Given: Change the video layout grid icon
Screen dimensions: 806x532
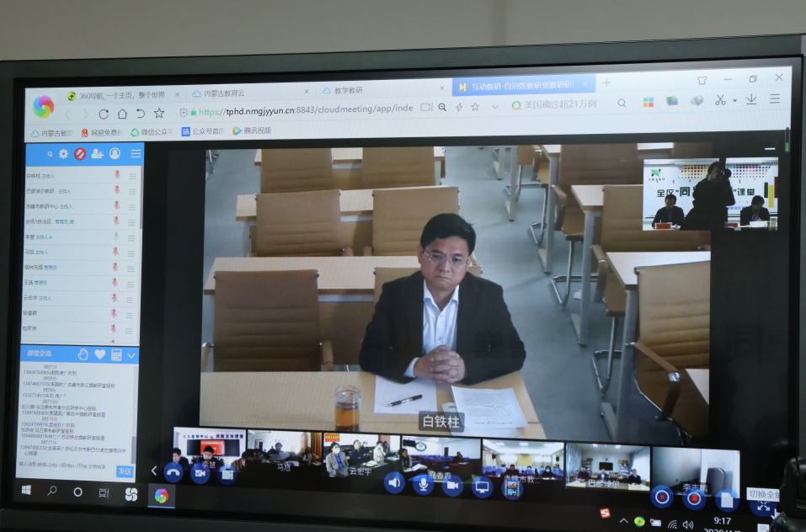Looking at the screenshot, I should 227,475.
